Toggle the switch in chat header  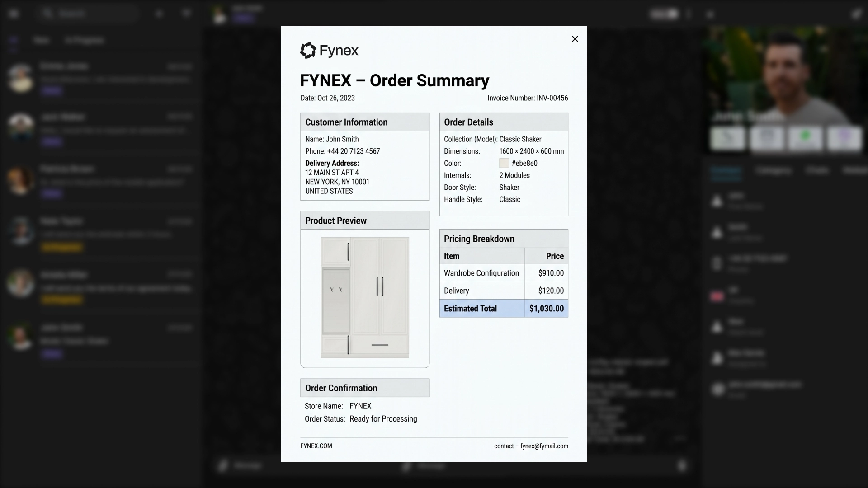[x=665, y=14]
